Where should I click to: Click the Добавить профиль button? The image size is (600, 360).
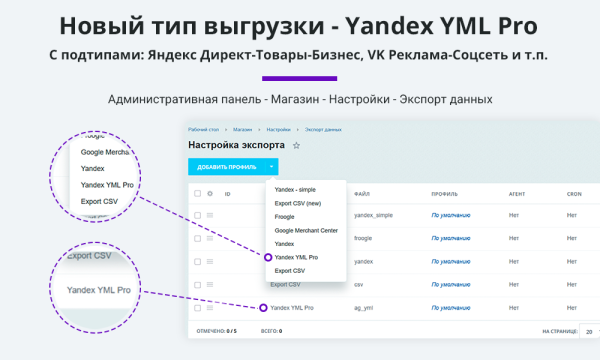click(x=227, y=167)
